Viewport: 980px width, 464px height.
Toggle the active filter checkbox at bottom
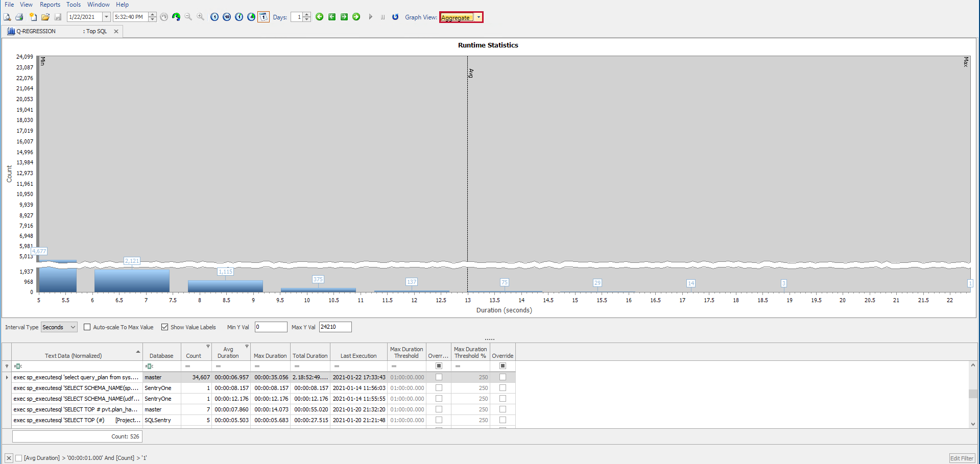pos(19,458)
